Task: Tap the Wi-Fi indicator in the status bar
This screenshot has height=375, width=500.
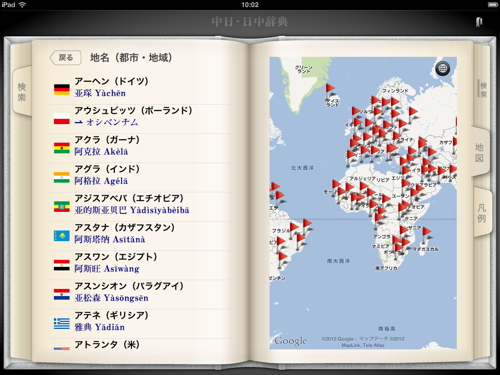Action: (x=22, y=5)
